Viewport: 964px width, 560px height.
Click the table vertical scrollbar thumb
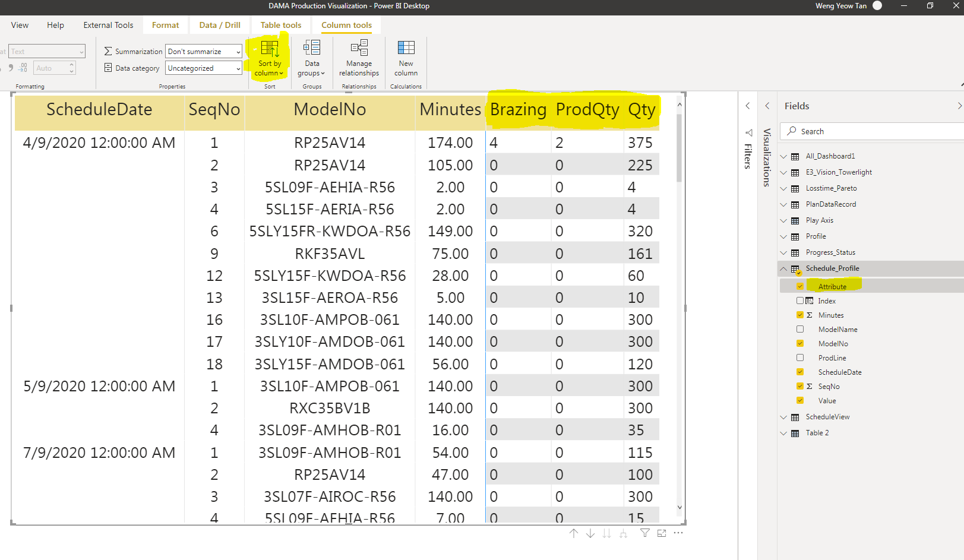click(679, 148)
